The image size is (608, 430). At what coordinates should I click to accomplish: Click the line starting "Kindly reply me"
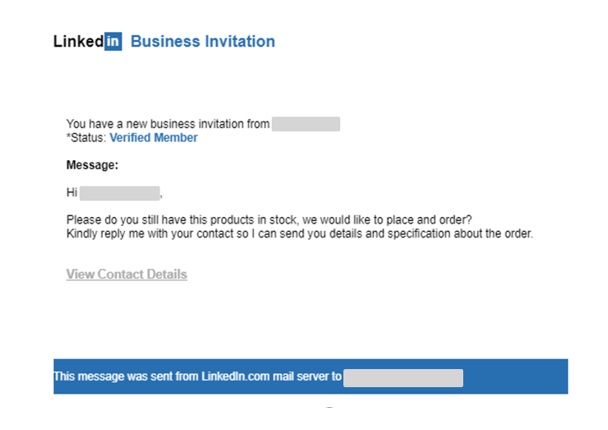(x=300, y=234)
